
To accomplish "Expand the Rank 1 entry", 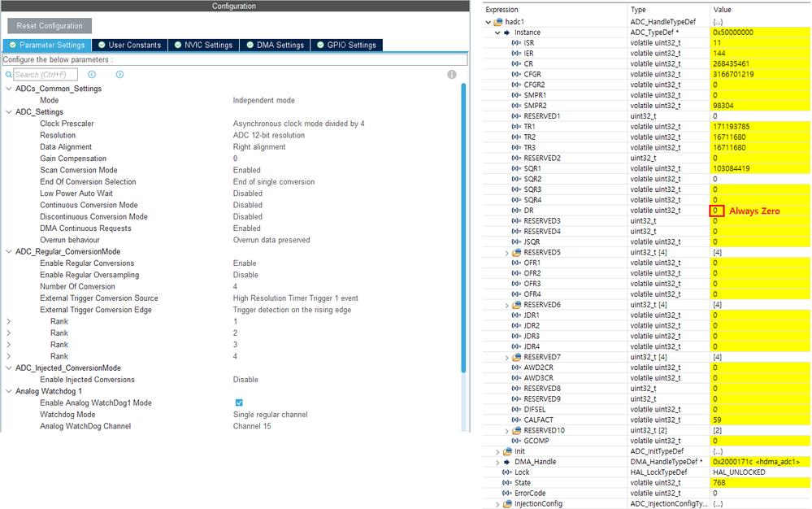I will (x=9, y=321).
